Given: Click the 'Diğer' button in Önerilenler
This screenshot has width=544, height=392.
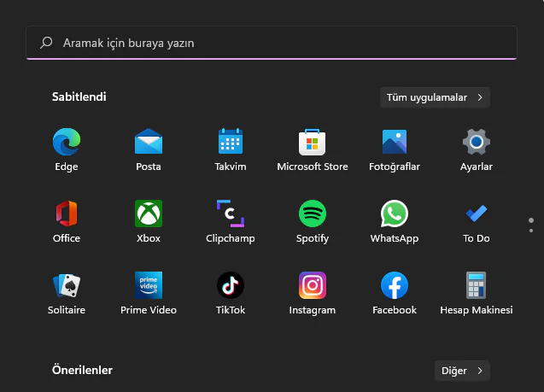Looking at the screenshot, I should (462, 371).
